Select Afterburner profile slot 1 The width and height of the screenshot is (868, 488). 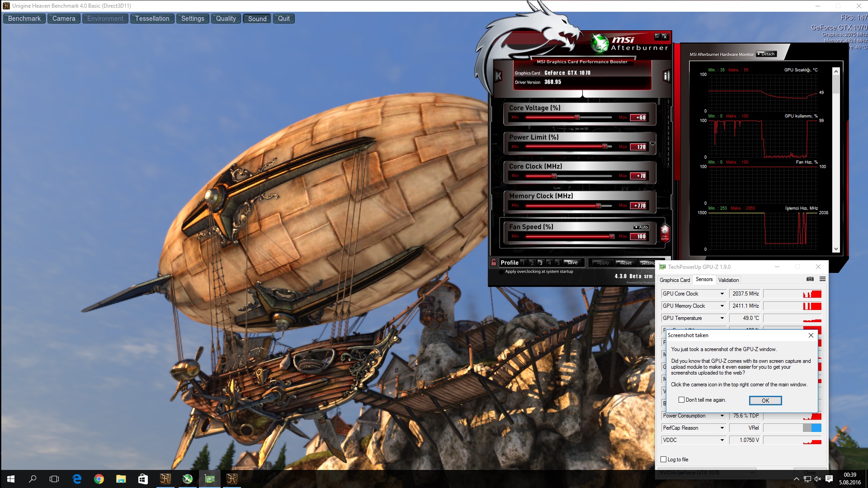(523, 263)
